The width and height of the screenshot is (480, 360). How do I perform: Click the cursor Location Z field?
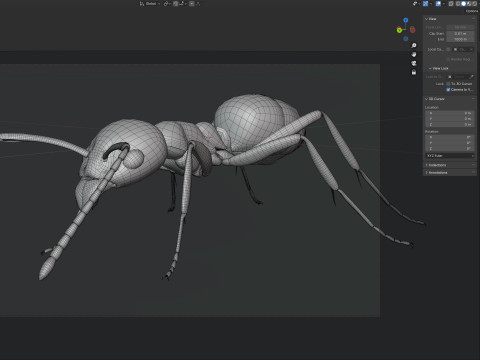(449, 125)
